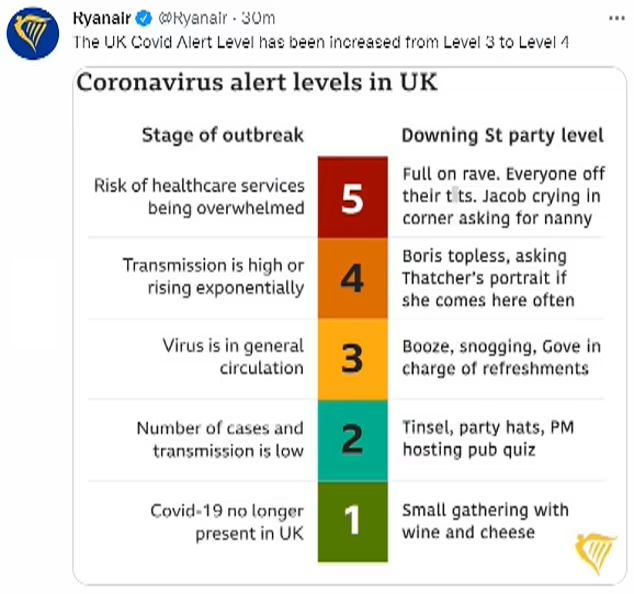Click 'Small gathering with wine and cheese' text
Viewport: 634px width, 594px height.
484,521
